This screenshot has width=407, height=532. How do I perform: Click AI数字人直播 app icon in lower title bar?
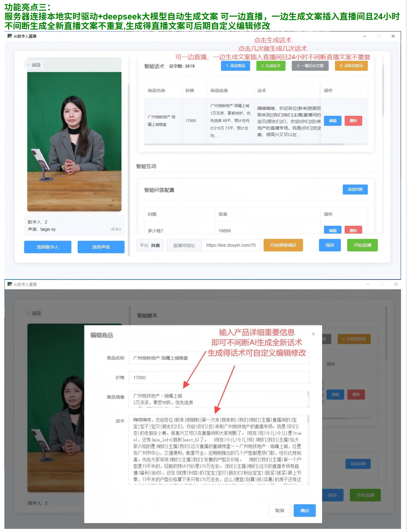coord(10,284)
